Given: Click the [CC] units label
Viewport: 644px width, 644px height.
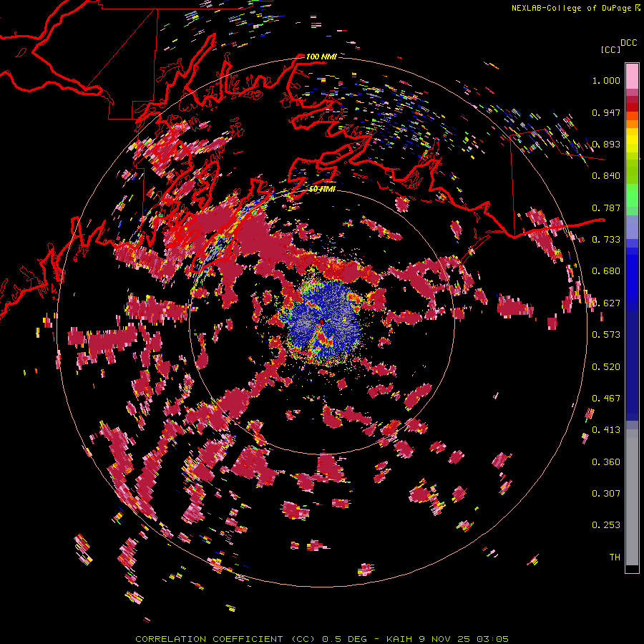Looking at the screenshot, I should [610, 49].
